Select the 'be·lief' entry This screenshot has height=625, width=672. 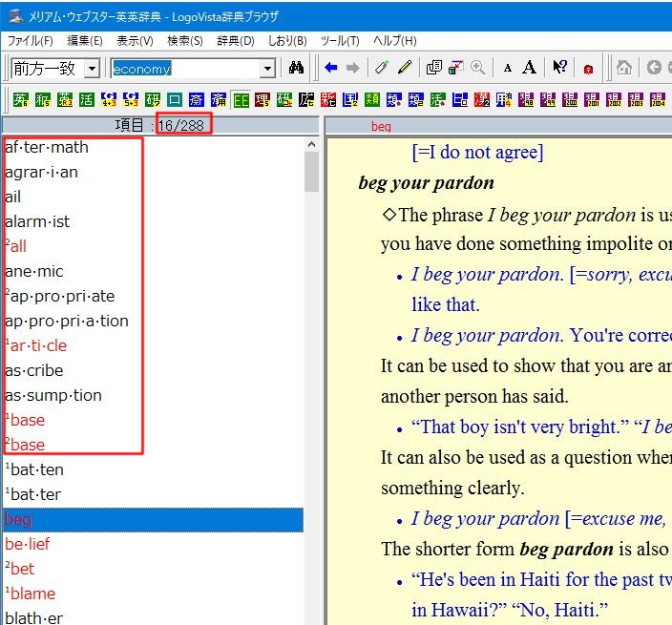28,545
